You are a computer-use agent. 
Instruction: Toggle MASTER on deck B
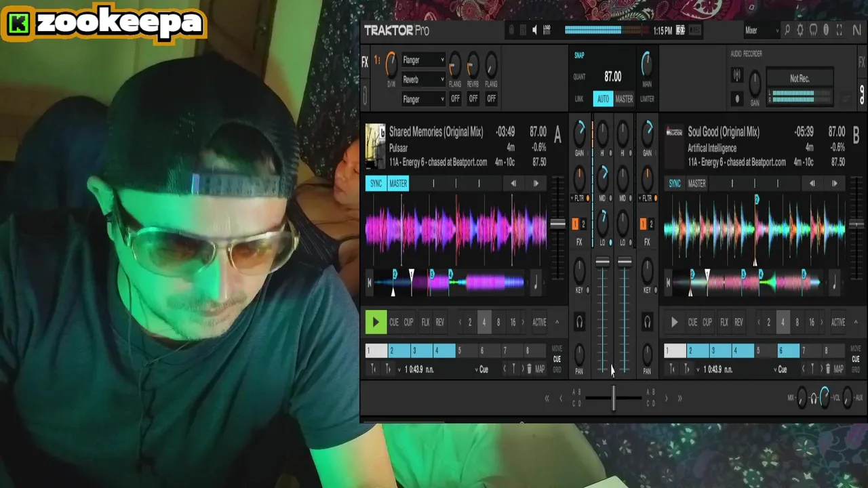pos(697,183)
